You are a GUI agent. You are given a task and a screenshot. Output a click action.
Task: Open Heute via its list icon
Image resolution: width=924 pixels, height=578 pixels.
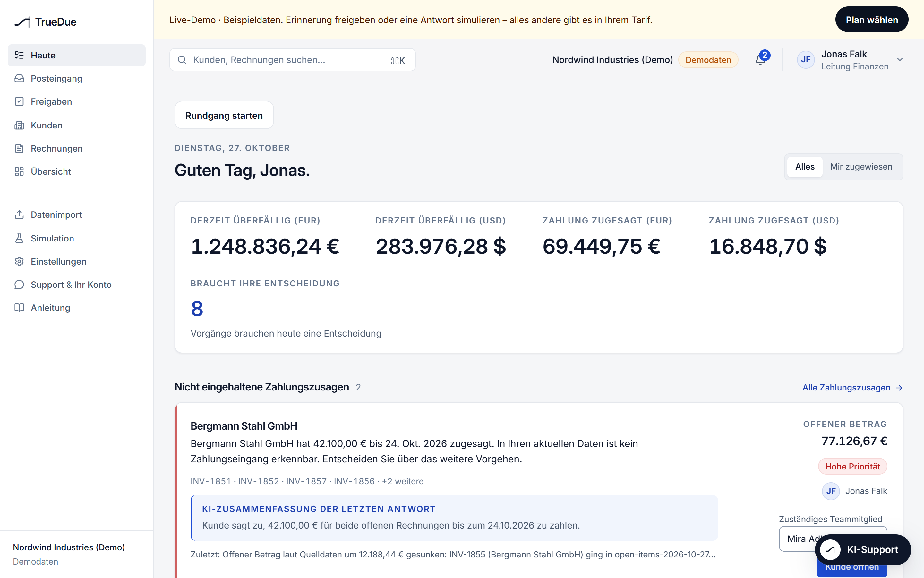pyautogui.click(x=19, y=55)
